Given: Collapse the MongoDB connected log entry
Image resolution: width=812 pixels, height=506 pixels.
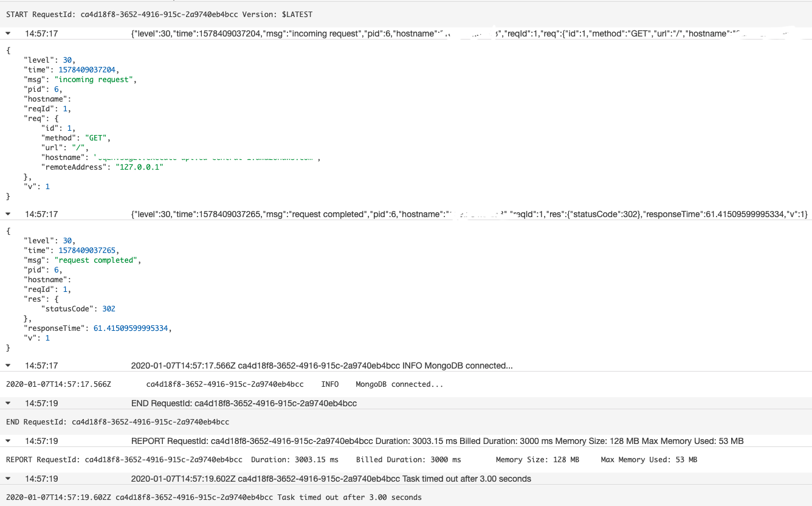Looking at the screenshot, I should (x=7, y=366).
